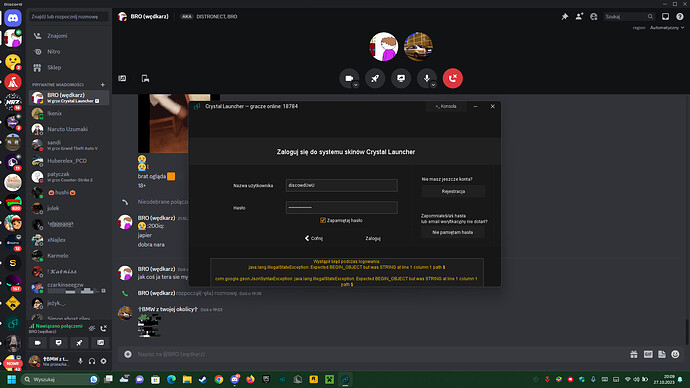
Task: Open Huberelex_PCD conversation
Action: click(69, 161)
